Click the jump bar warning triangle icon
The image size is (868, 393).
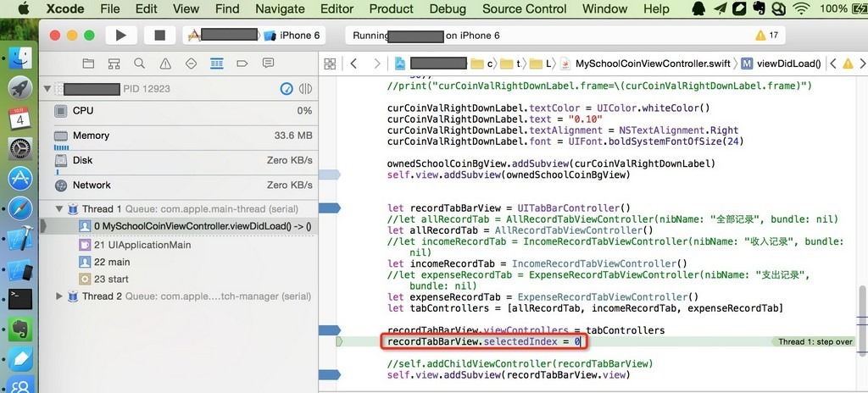point(848,64)
